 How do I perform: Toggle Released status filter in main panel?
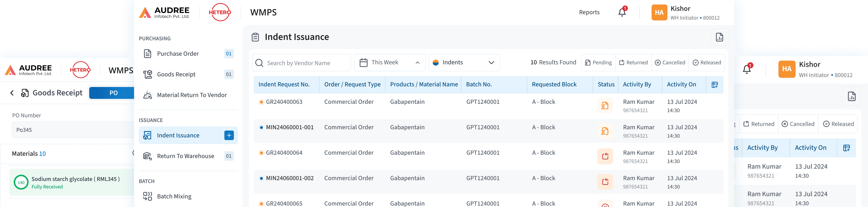pyautogui.click(x=707, y=63)
